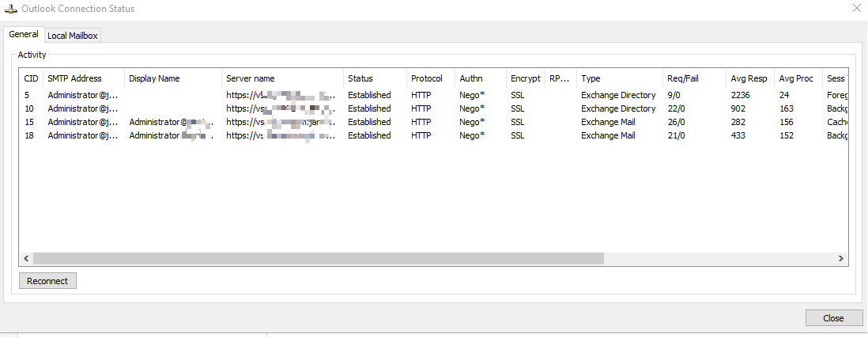Click Avg Resp value 433
The width and height of the screenshot is (868, 338).
coord(738,135)
